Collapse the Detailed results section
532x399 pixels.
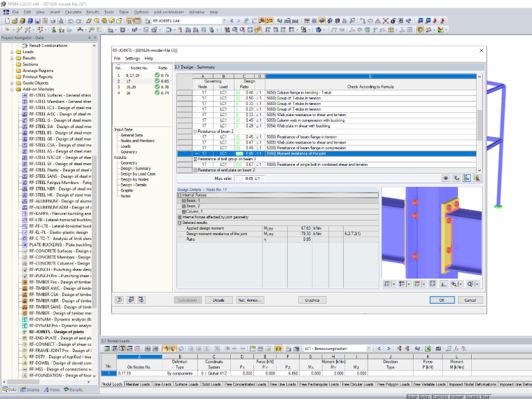click(x=180, y=223)
